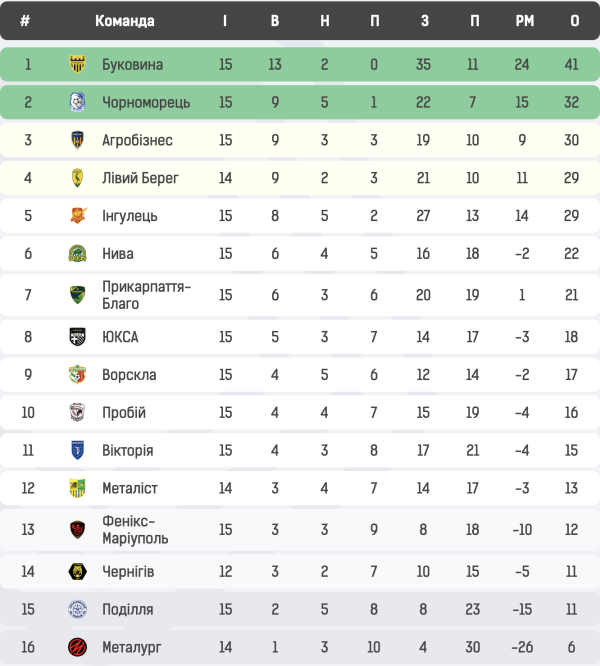
Task: Click the ЮКСА club logo
Action: coord(78,337)
